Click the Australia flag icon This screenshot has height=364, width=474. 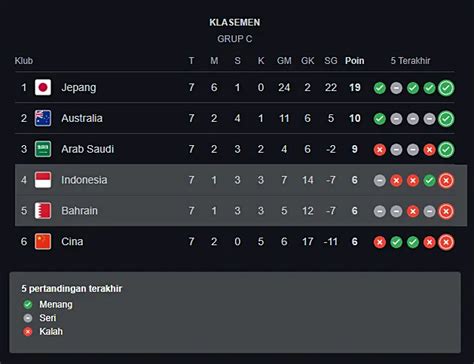[x=43, y=118]
